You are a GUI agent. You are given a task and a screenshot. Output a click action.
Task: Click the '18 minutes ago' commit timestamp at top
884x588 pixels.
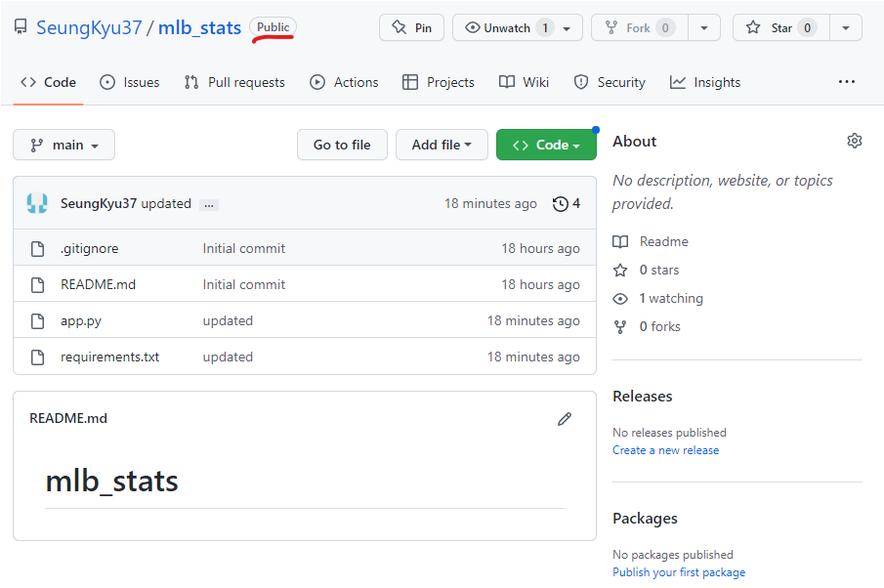point(490,203)
